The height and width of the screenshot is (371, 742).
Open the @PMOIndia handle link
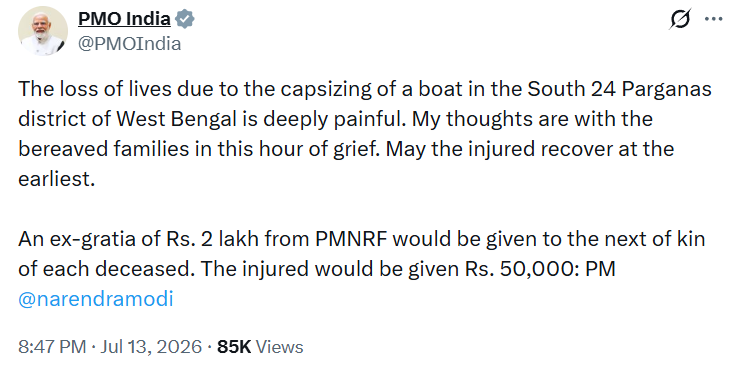[x=129, y=44]
